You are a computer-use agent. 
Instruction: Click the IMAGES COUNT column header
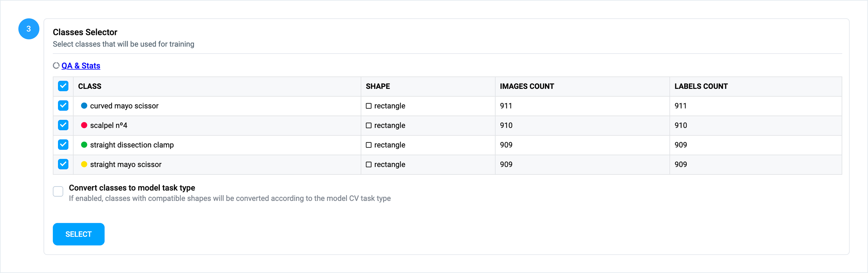coord(527,87)
